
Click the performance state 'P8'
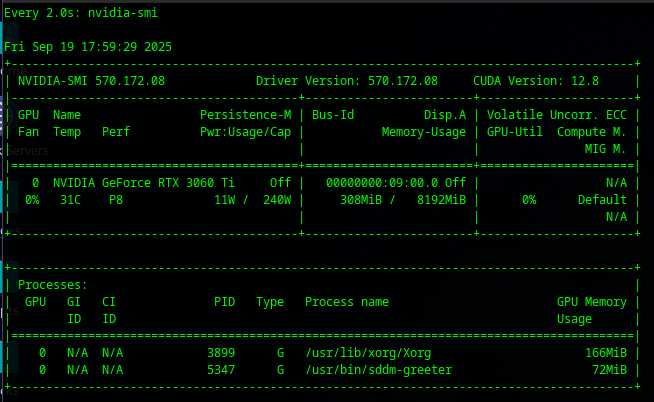(x=116, y=200)
